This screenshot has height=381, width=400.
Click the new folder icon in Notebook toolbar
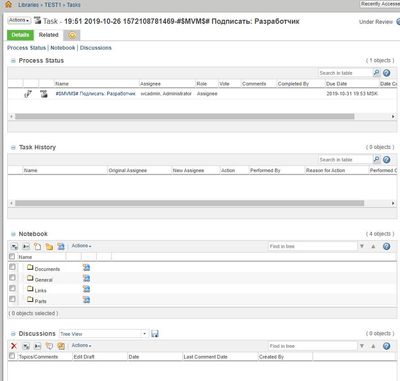(x=49, y=246)
